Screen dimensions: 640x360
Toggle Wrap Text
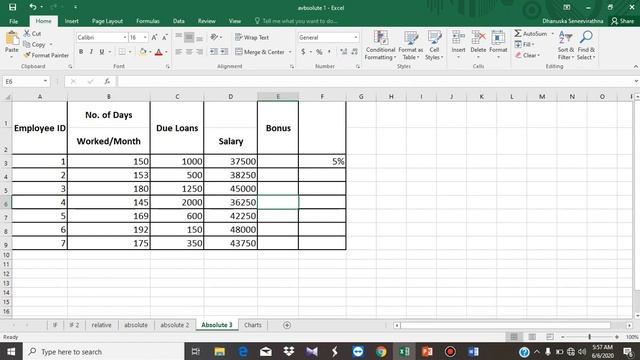[x=252, y=37]
